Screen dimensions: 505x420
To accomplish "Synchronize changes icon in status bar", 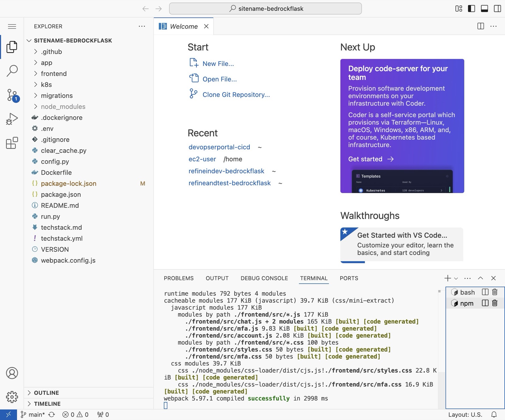I will click(52, 414).
